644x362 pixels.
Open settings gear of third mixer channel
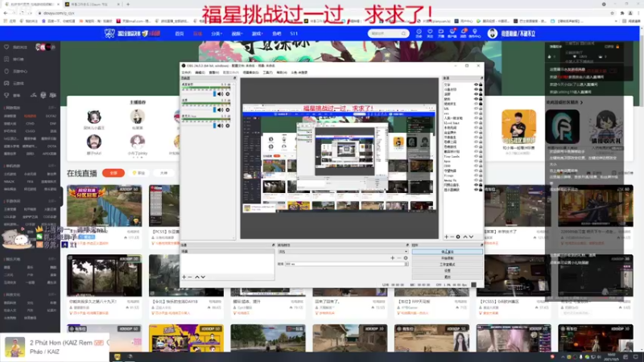[228, 125]
